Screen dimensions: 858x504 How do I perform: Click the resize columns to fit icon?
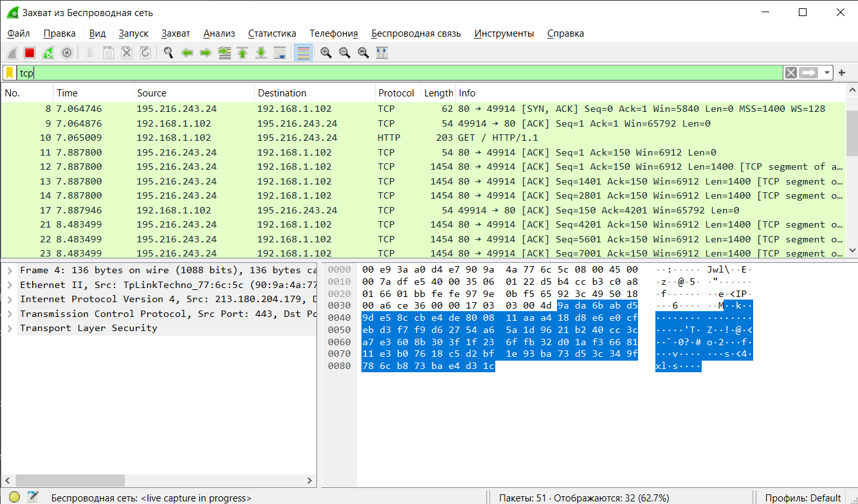click(x=382, y=53)
